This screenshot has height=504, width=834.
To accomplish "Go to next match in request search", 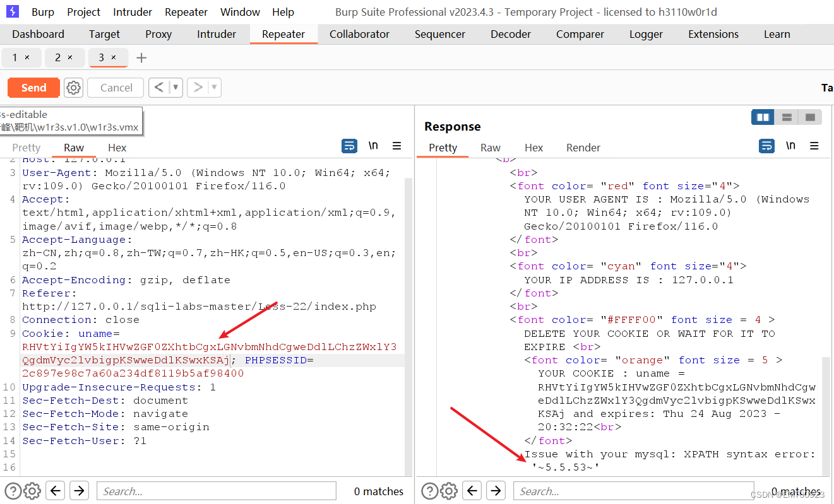I will click(79, 490).
